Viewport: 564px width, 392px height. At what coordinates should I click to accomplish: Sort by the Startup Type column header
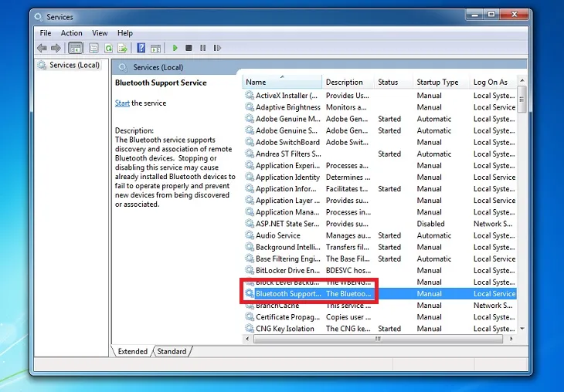pyautogui.click(x=437, y=82)
